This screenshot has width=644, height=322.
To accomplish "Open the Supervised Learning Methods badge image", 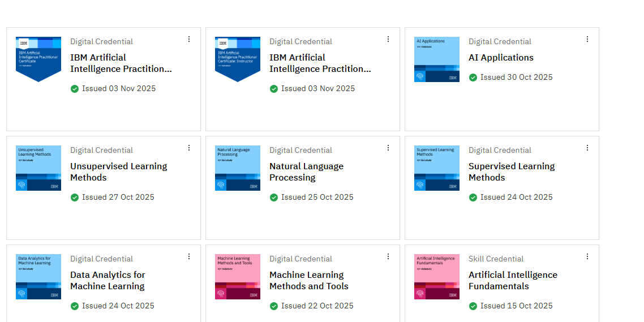I will tap(436, 168).
